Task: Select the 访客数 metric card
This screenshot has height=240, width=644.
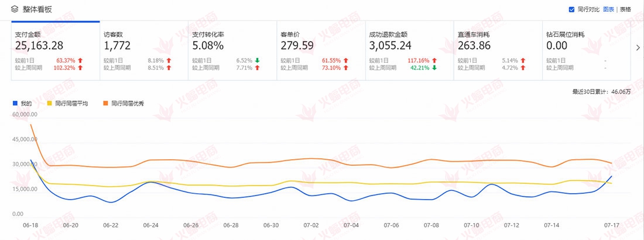Action: (143, 51)
